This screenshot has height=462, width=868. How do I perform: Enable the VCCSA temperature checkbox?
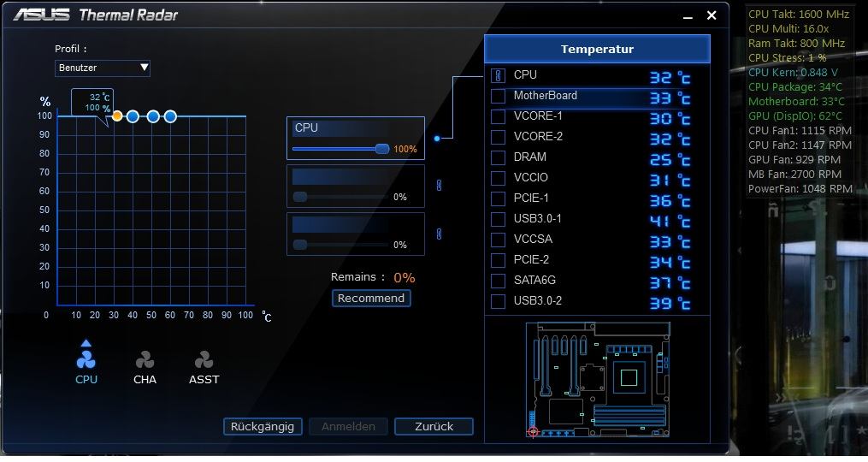(x=499, y=240)
